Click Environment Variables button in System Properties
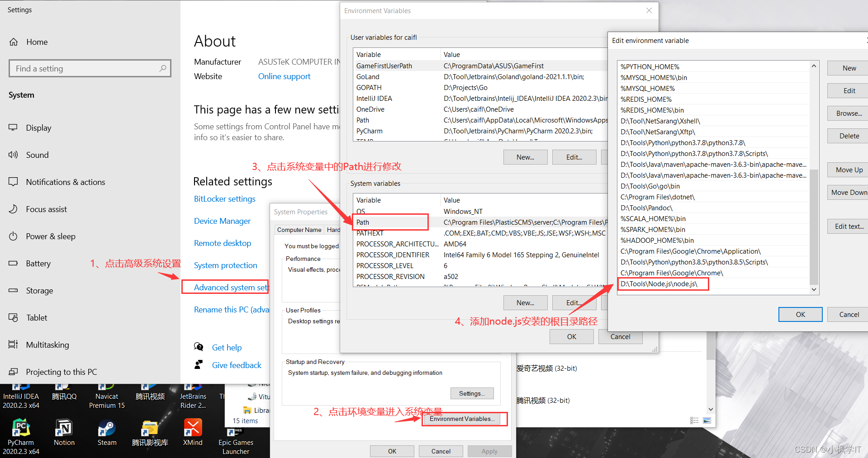The height and width of the screenshot is (458, 868). (462, 419)
